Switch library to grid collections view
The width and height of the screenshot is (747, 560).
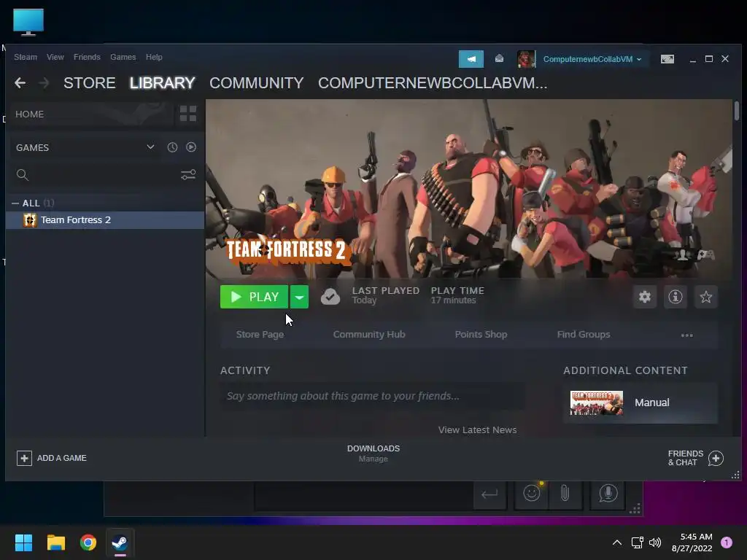[188, 114]
